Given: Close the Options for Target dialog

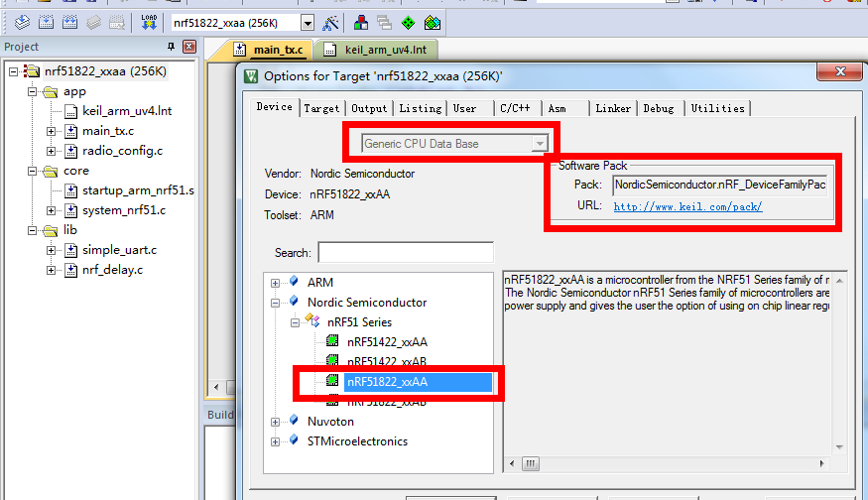Looking at the screenshot, I should click(x=839, y=71).
